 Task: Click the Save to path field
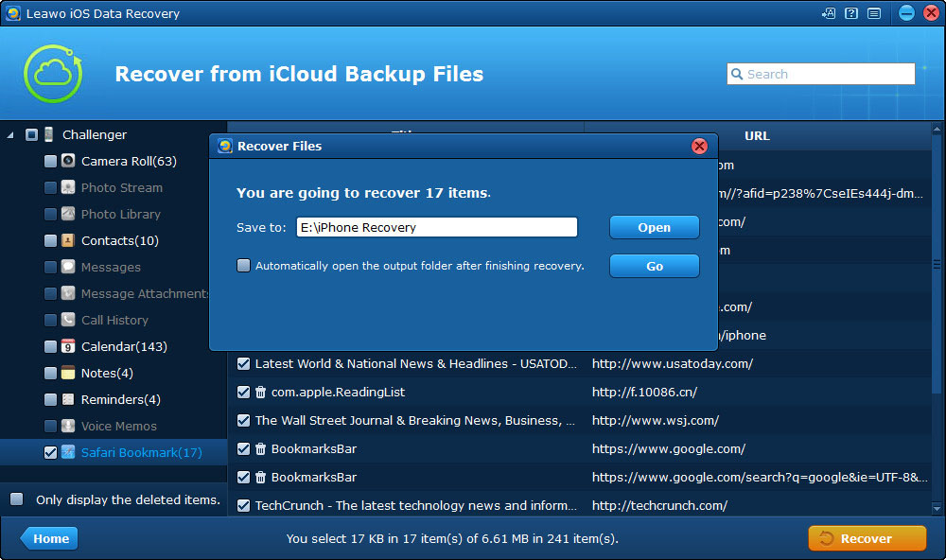[436, 227]
